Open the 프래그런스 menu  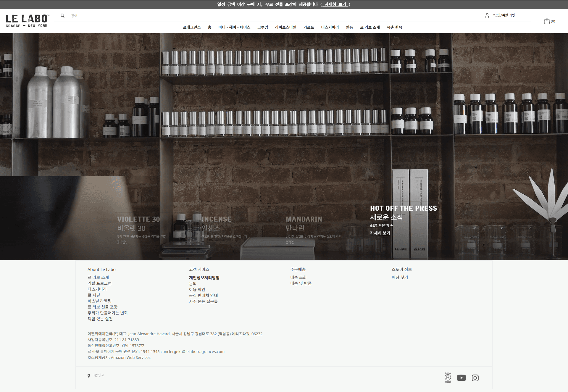point(192,27)
